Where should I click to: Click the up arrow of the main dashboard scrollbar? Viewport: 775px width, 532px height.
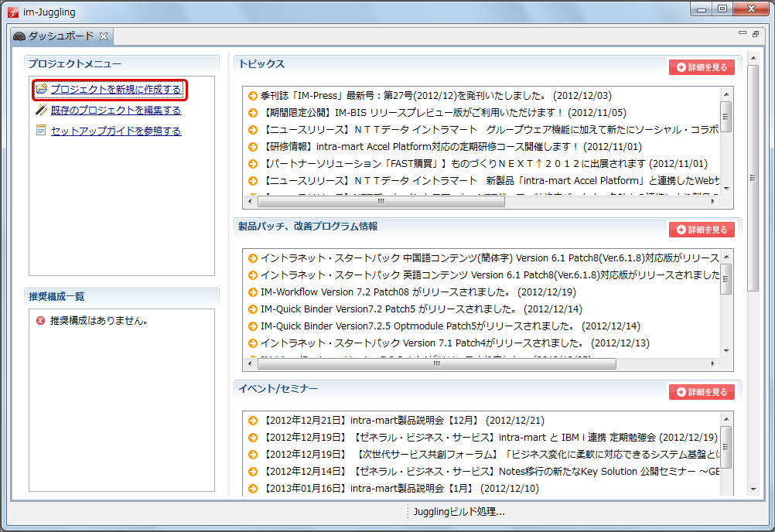[753, 58]
